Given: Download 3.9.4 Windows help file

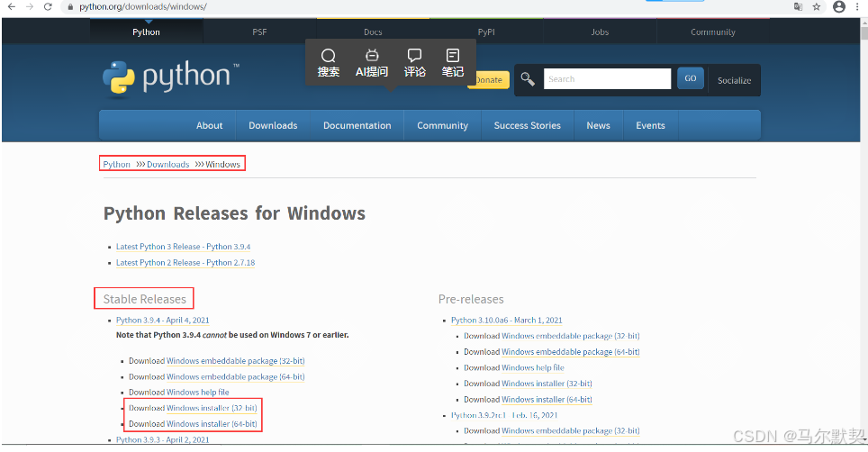Looking at the screenshot, I should (x=197, y=393).
